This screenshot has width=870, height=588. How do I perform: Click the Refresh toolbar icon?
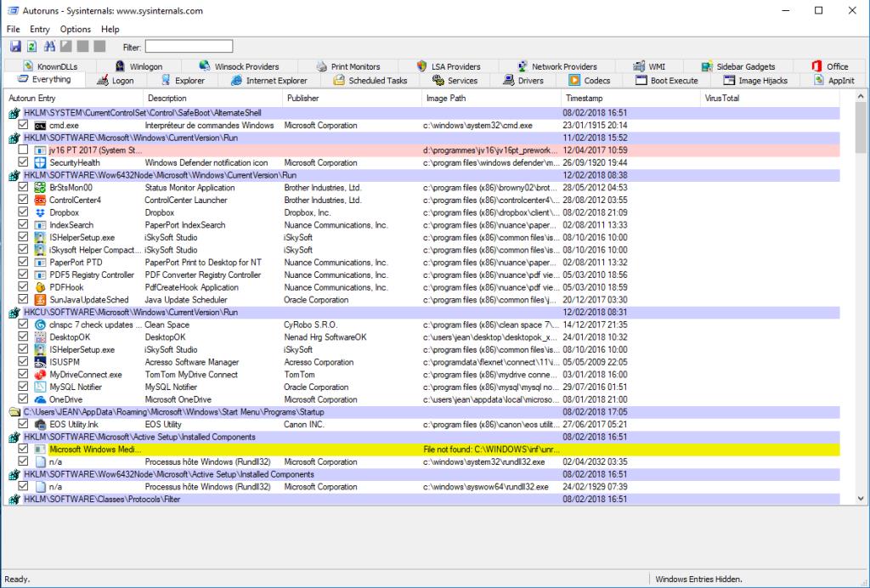pyautogui.click(x=31, y=46)
